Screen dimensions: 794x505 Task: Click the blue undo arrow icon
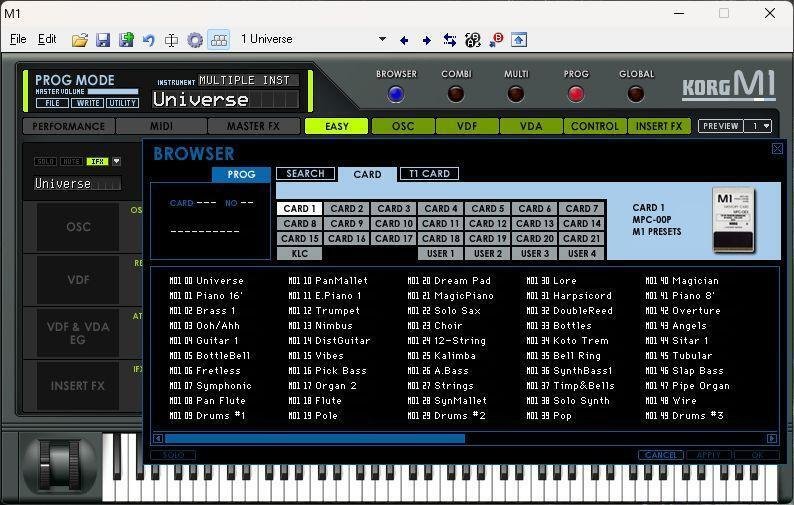[x=148, y=40]
